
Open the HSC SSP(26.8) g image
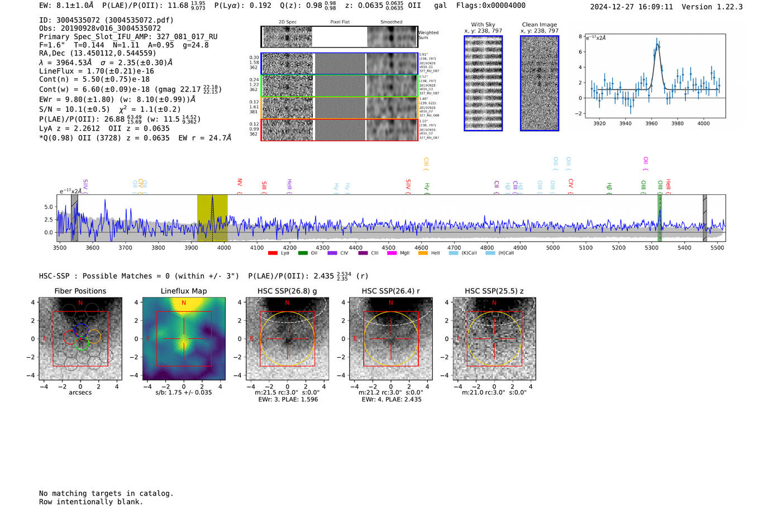287,339
